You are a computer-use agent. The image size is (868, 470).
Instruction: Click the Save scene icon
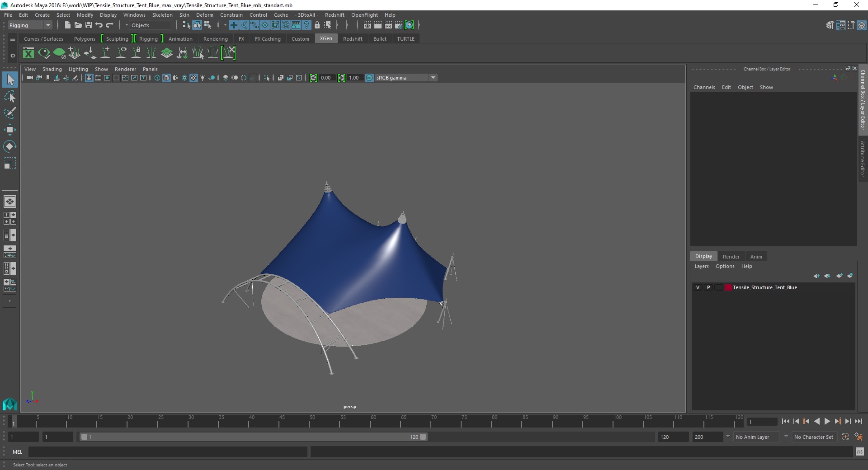[x=89, y=25]
